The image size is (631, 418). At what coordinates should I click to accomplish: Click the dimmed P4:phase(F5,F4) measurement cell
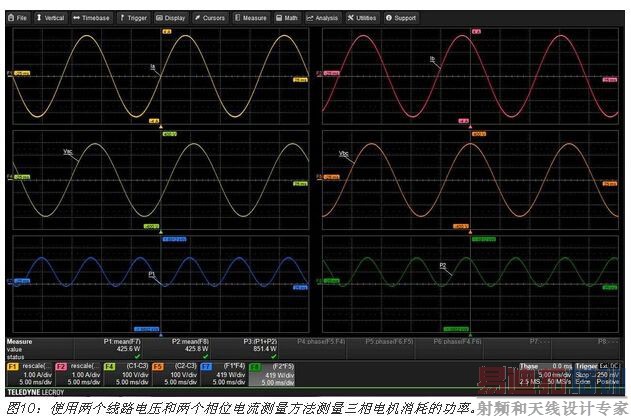313,349
